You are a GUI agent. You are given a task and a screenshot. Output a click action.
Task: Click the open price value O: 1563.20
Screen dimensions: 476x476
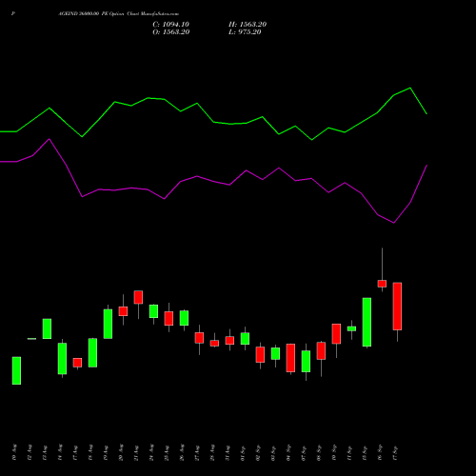point(171,32)
